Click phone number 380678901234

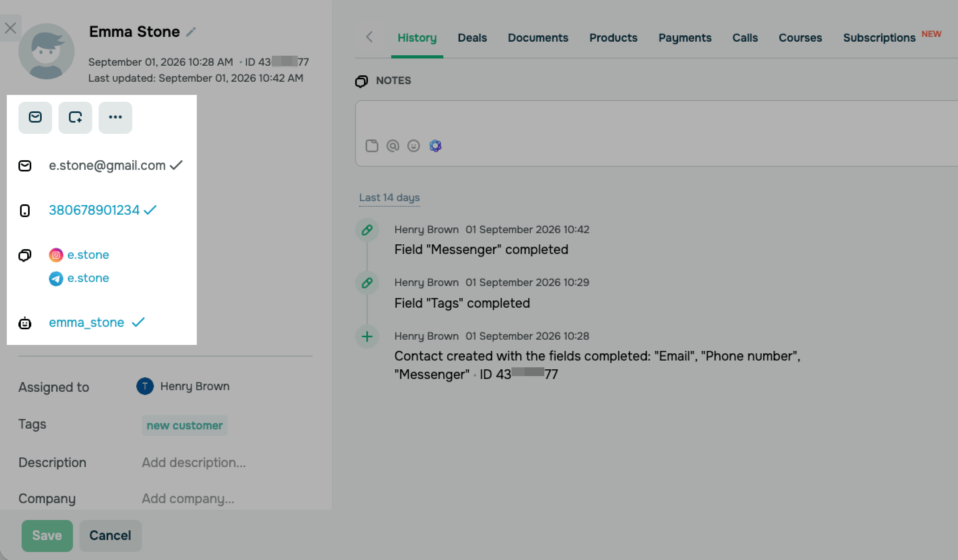94,210
